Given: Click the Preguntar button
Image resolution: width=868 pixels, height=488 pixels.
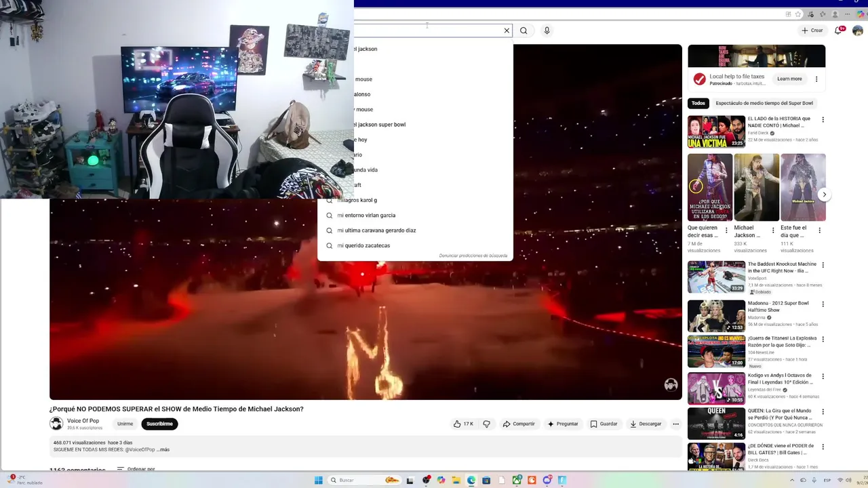Looking at the screenshot, I should 563,424.
